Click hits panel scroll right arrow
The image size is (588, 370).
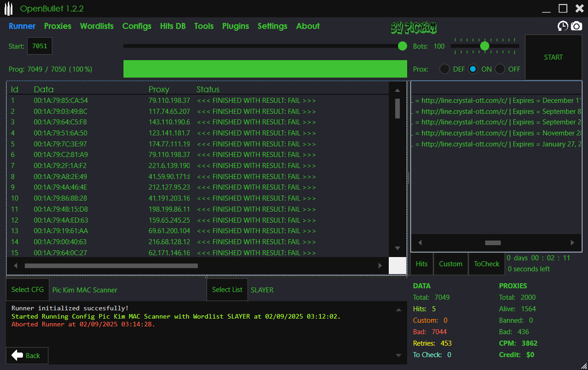(572, 242)
